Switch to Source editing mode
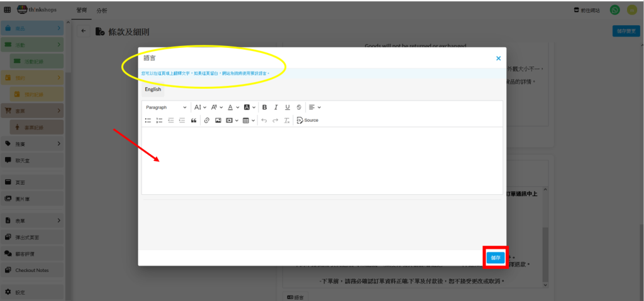 pos(308,120)
